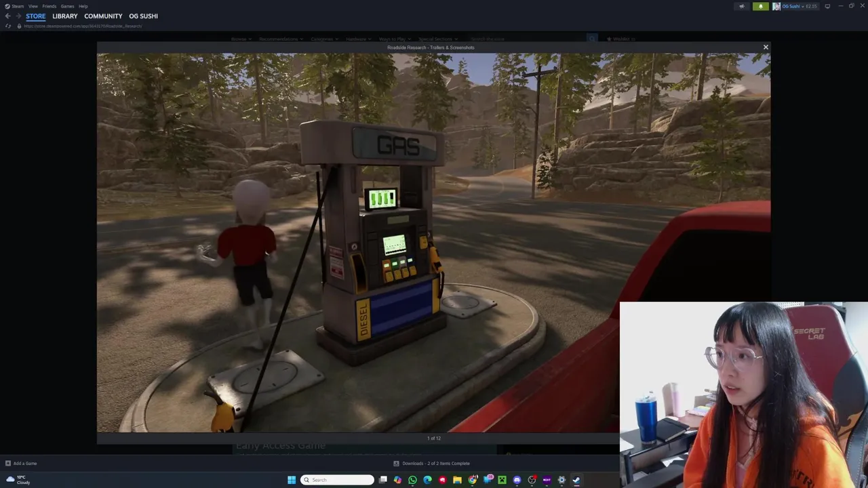Click the '1 of 12' screenshot counter

(434, 439)
